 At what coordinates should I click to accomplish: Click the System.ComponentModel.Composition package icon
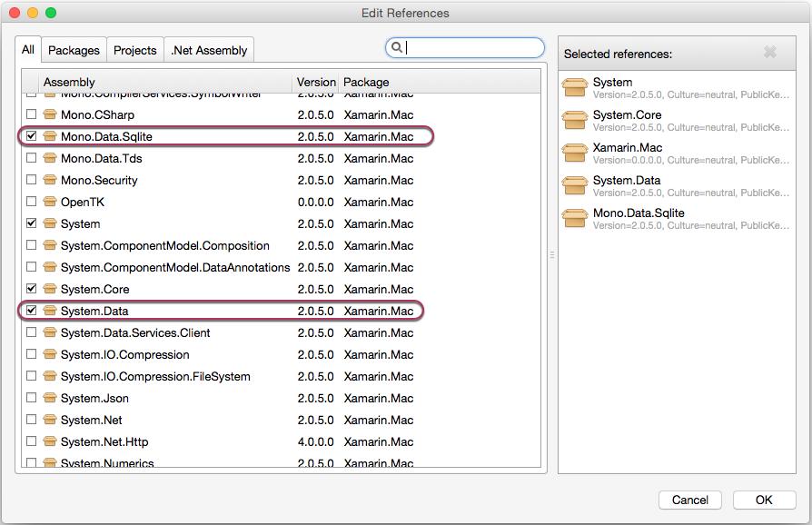pos(50,245)
